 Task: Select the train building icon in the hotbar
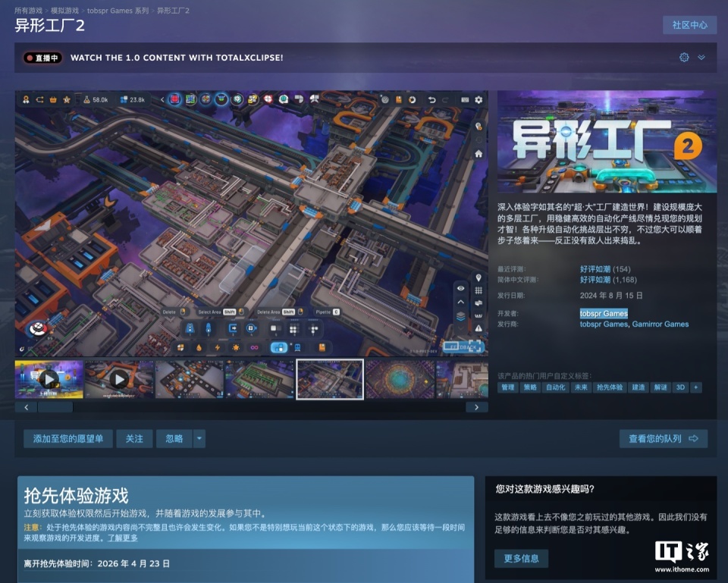coord(297,347)
